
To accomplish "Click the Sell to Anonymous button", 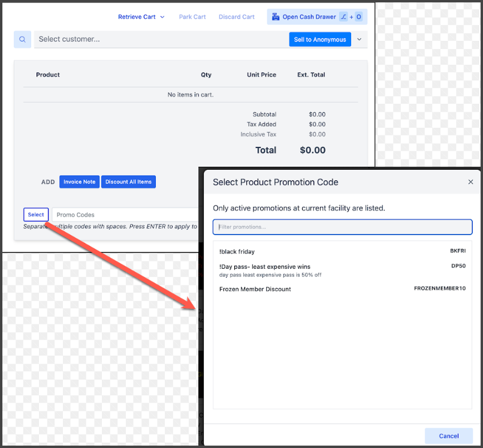I will (320, 40).
